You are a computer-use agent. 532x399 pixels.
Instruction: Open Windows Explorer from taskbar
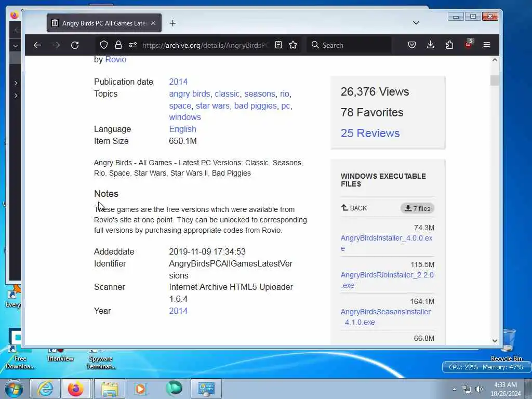[x=109, y=389]
